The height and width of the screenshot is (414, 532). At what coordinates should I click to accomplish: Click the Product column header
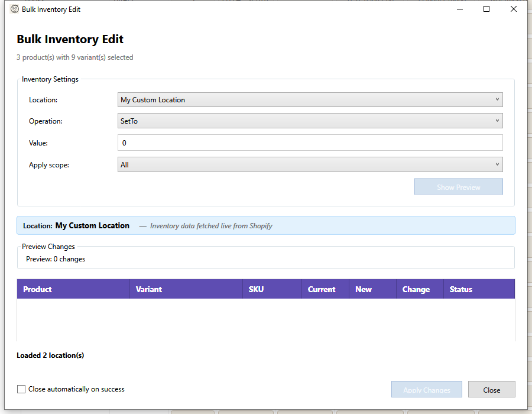(37, 289)
